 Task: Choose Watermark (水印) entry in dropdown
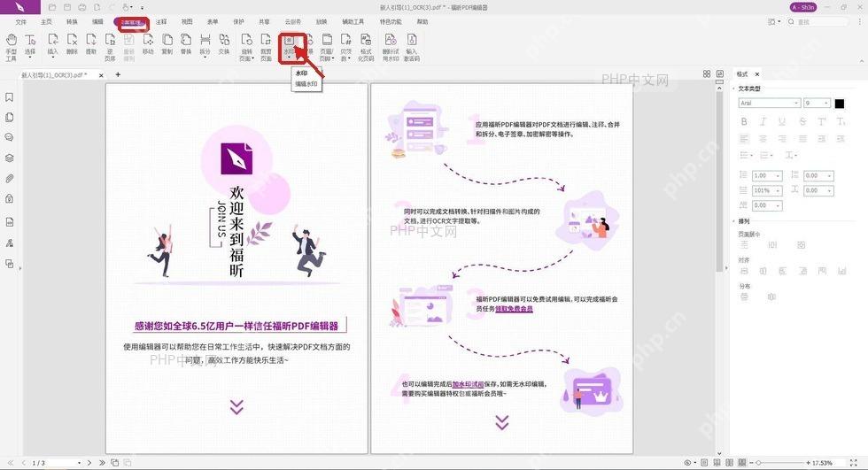[x=301, y=73]
